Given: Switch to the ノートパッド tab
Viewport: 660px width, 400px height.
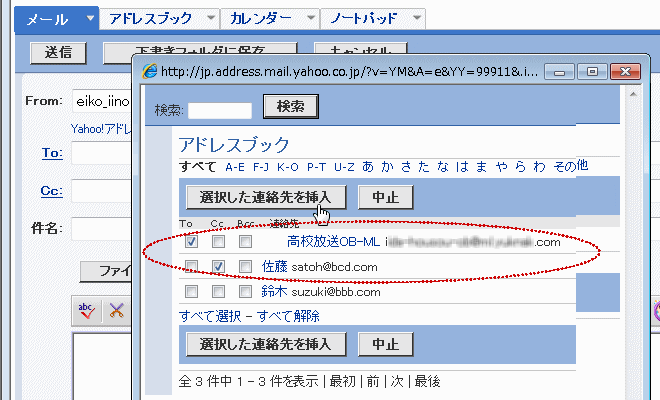Looking at the screenshot, I should (364, 19).
